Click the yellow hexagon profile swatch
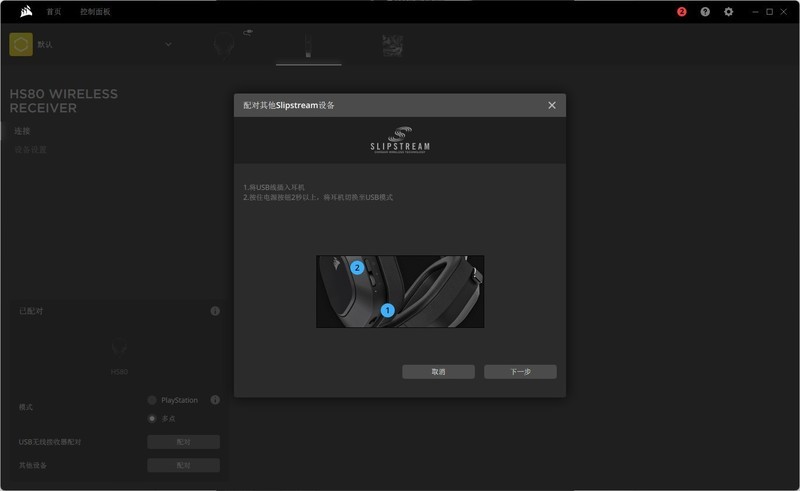The width and height of the screenshot is (800, 491). tap(21, 44)
